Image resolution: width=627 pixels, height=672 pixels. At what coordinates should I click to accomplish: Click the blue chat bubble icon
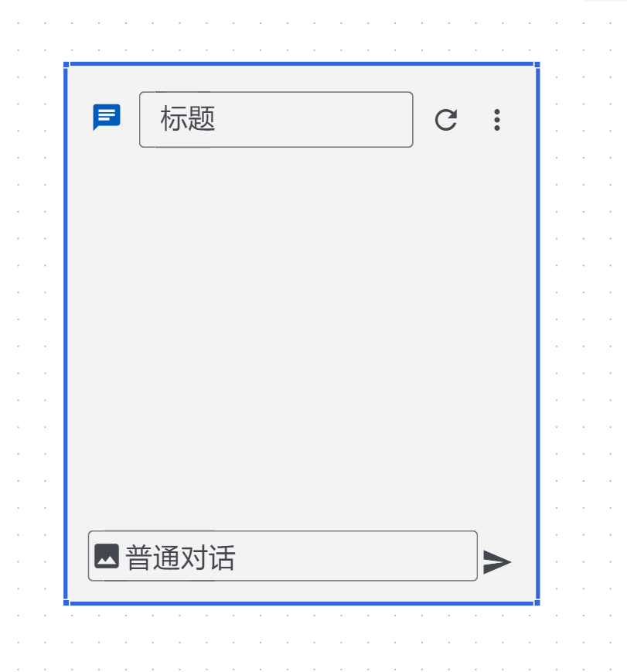(x=107, y=117)
